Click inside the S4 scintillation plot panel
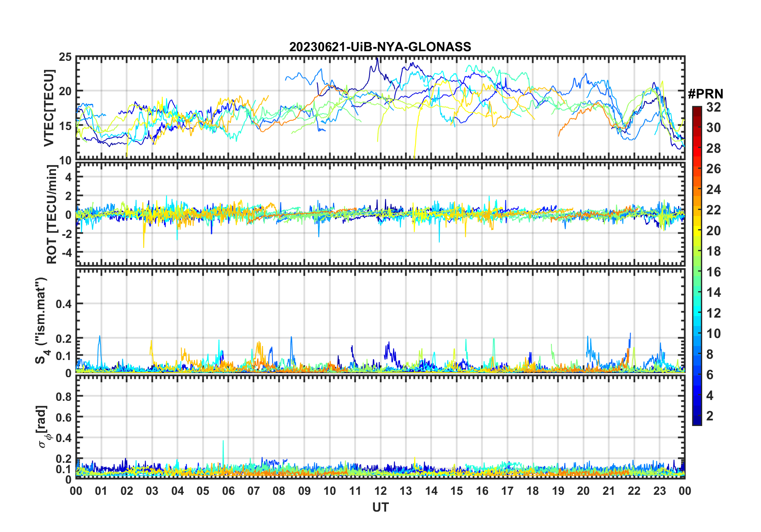 (380, 320)
